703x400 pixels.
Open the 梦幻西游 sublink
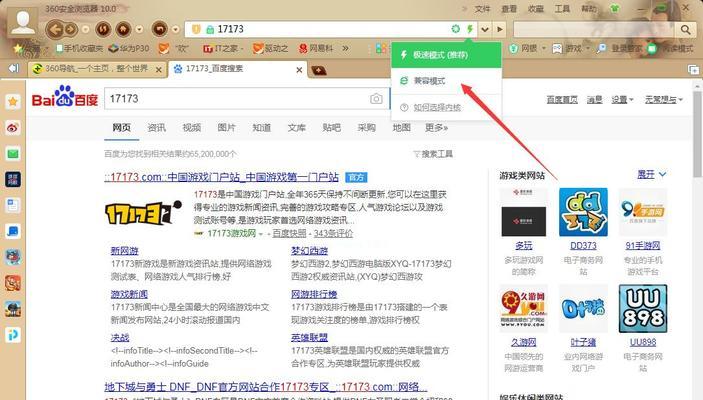(309, 251)
